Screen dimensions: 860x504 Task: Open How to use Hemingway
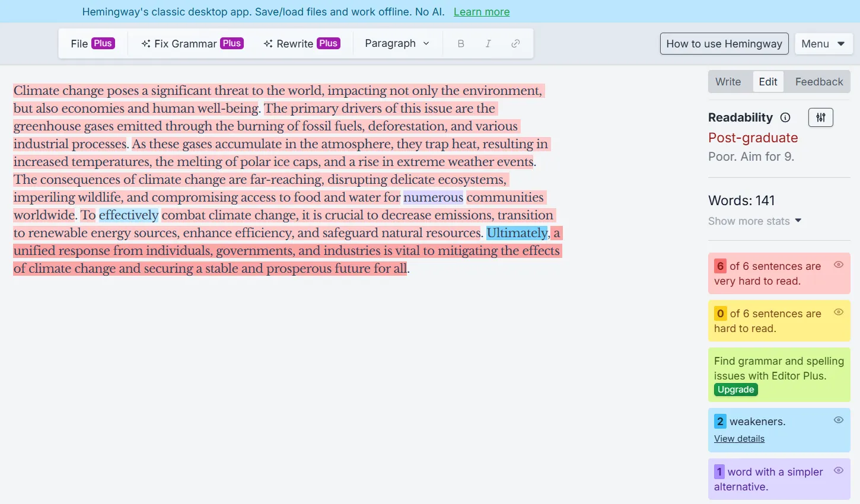point(724,43)
